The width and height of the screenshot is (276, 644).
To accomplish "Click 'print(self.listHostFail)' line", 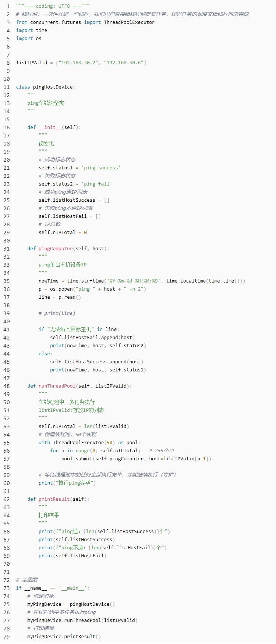I will pos(72,556).
